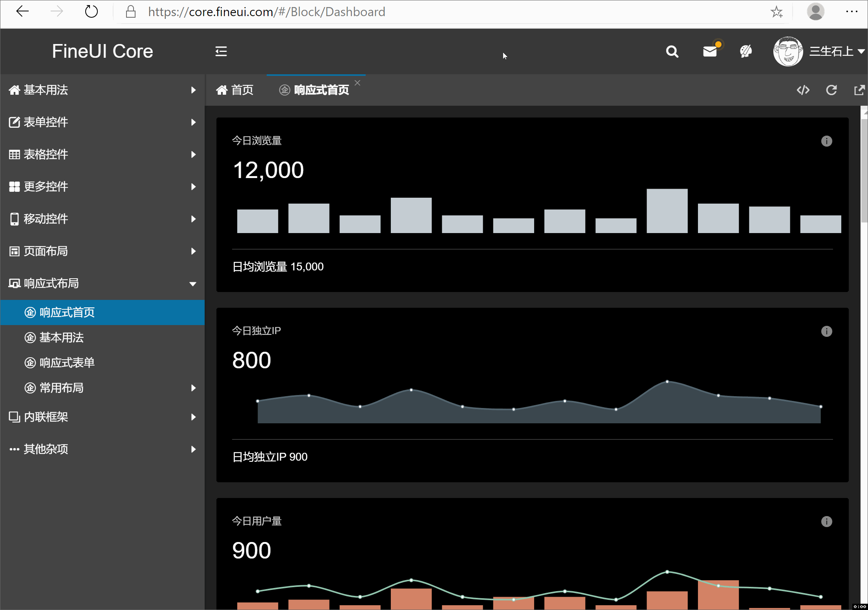Expand the 表单控件 arrow
868x610 pixels.
(x=193, y=122)
